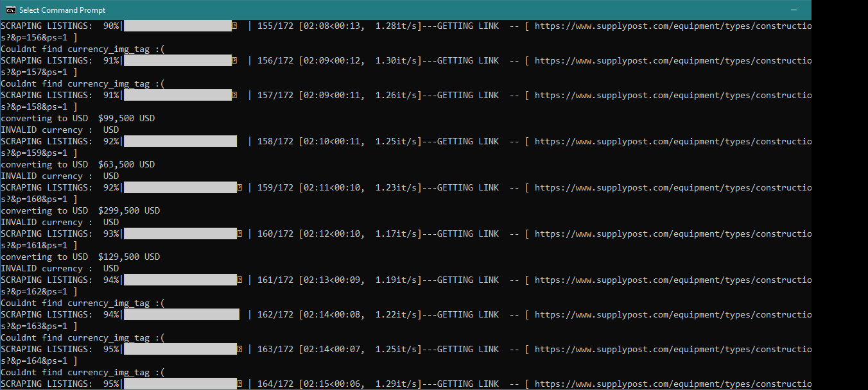The width and height of the screenshot is (868, 390).
Task: Click the "$299,500 USD" converting line
Action: (80, 211)
